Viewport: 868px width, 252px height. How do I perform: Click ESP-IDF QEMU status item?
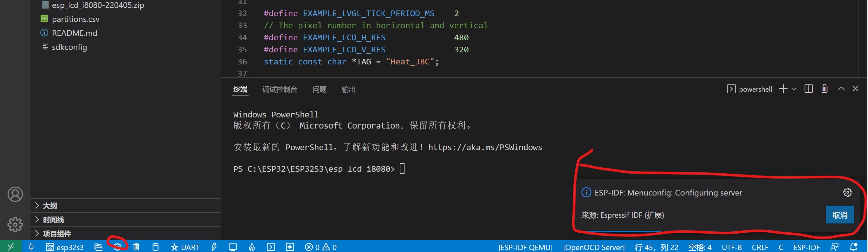[525, 247]
